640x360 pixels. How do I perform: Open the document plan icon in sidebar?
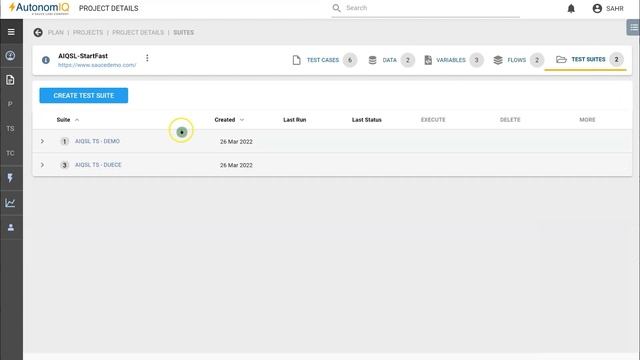(x=11, y=80)
